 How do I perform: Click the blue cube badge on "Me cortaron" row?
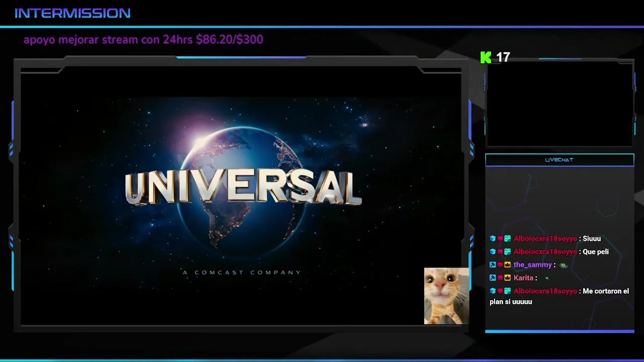click(x=493, y=291)
